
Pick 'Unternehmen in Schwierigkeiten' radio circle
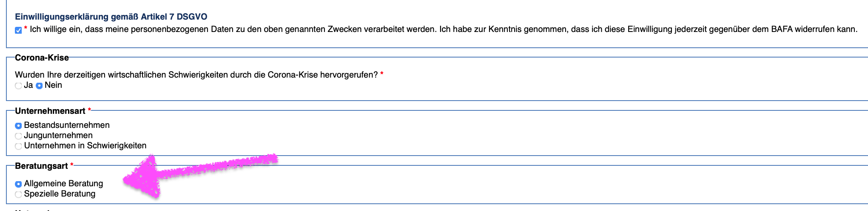[18, 146]
